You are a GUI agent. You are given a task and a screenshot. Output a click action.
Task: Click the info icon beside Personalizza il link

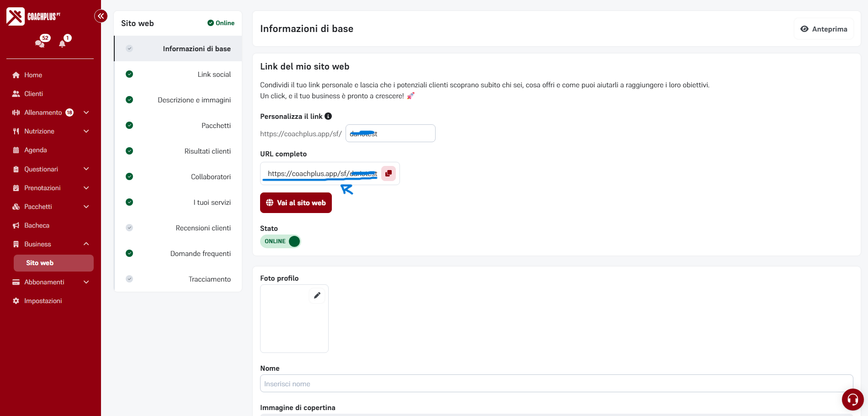[328, 116]
